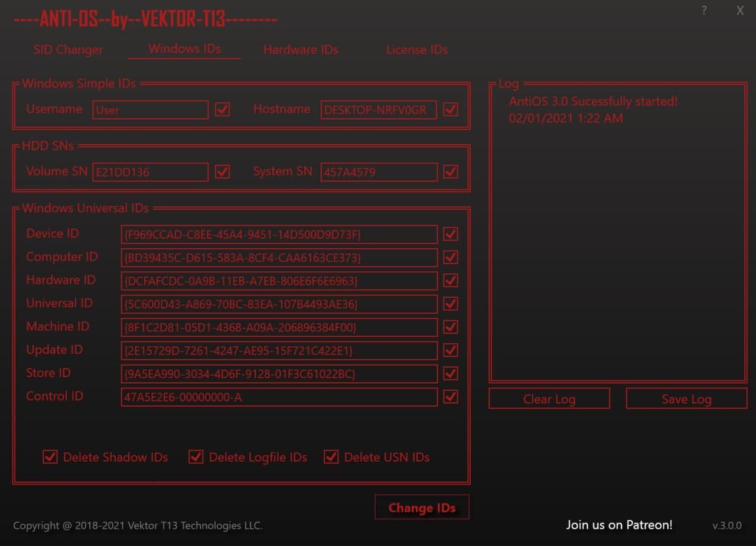Clear the log with Clear Log
Viewport: 756px width, 546px height.
(x=549, y=399)
